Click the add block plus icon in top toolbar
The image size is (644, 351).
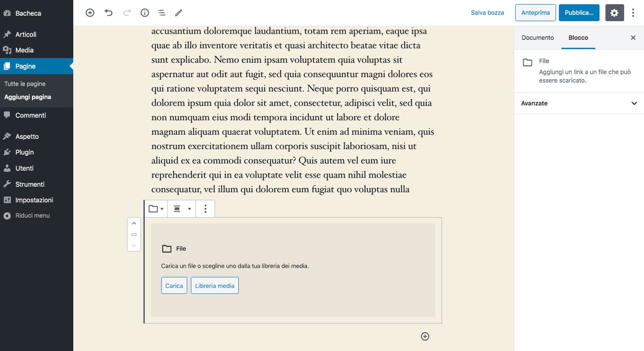[90, 13]
